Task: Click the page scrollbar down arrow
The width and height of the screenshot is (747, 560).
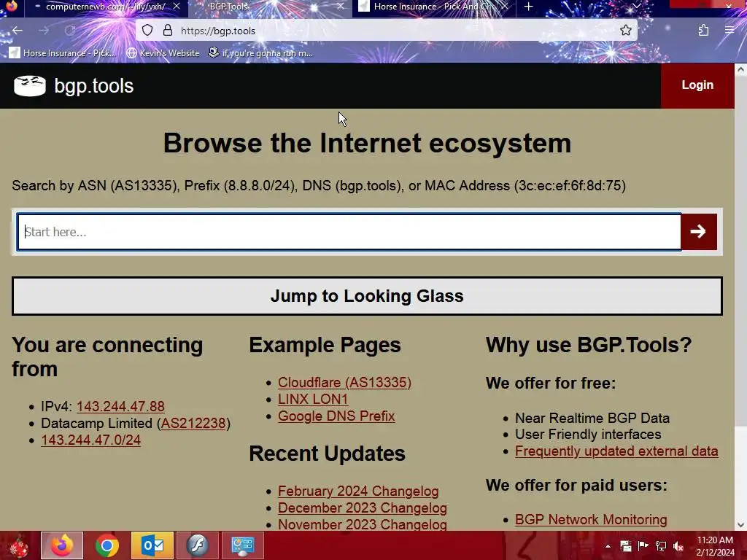Action: [x=740, y=525]
